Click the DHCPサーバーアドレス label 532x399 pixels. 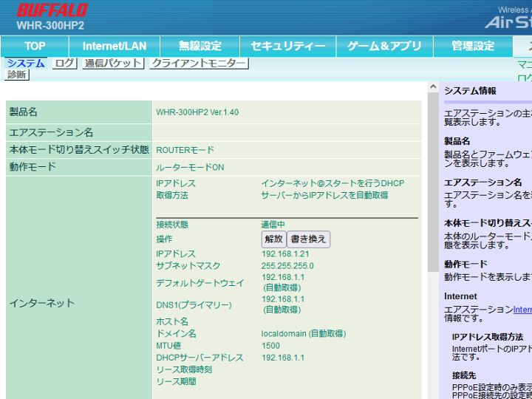click(x=199, y=358)
